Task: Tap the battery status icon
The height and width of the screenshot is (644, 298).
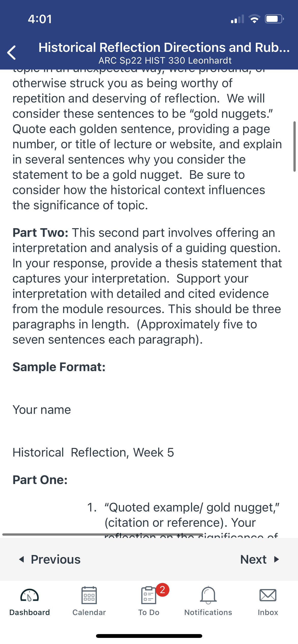Action: pos(275,19)
